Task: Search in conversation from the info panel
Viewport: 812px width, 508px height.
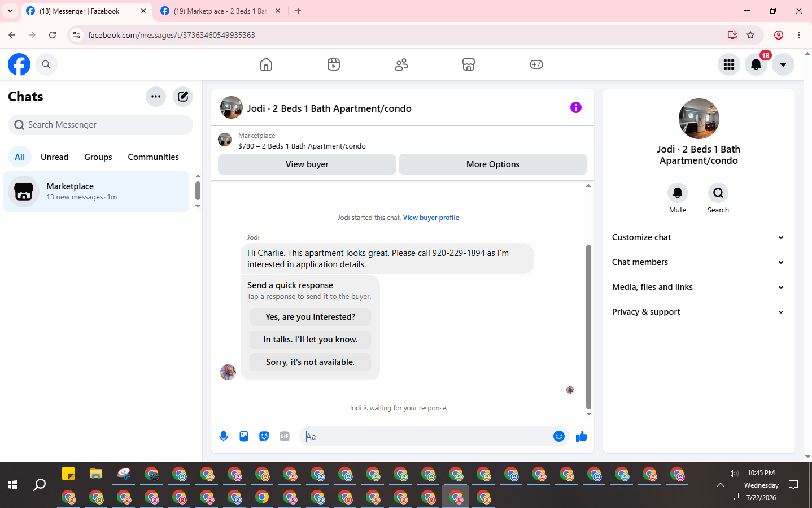Action: point(718,193)
